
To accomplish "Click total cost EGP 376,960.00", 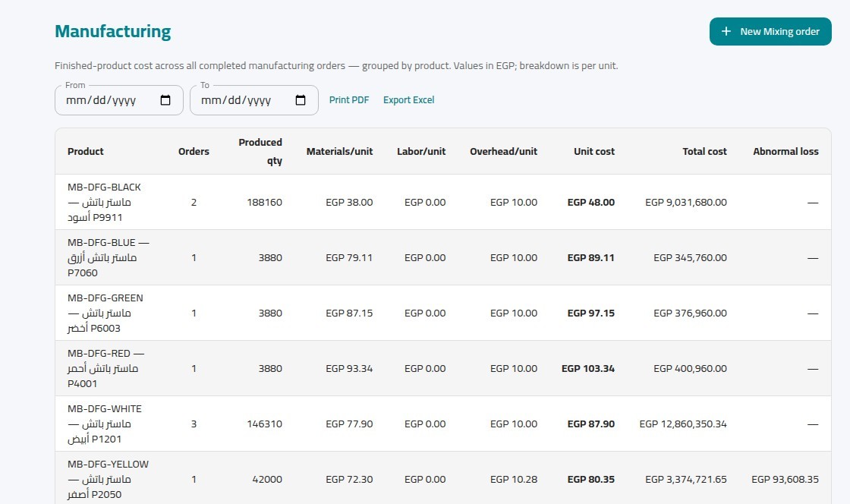I will click(690, 313).
